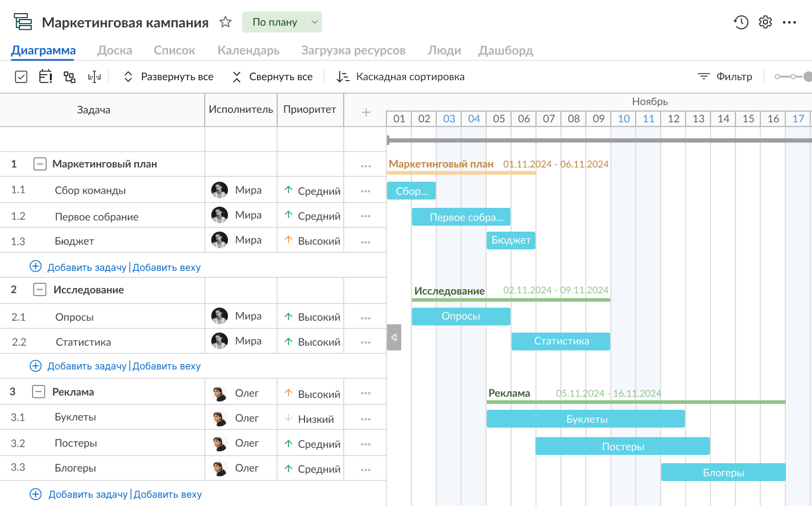Open row menu for Опросы
The height and width of the screenshot is (506, 812).
pyautogui.click(x=366, y=318)
